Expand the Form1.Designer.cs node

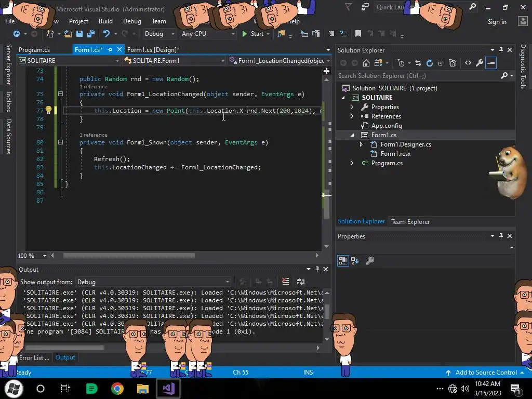362,144
